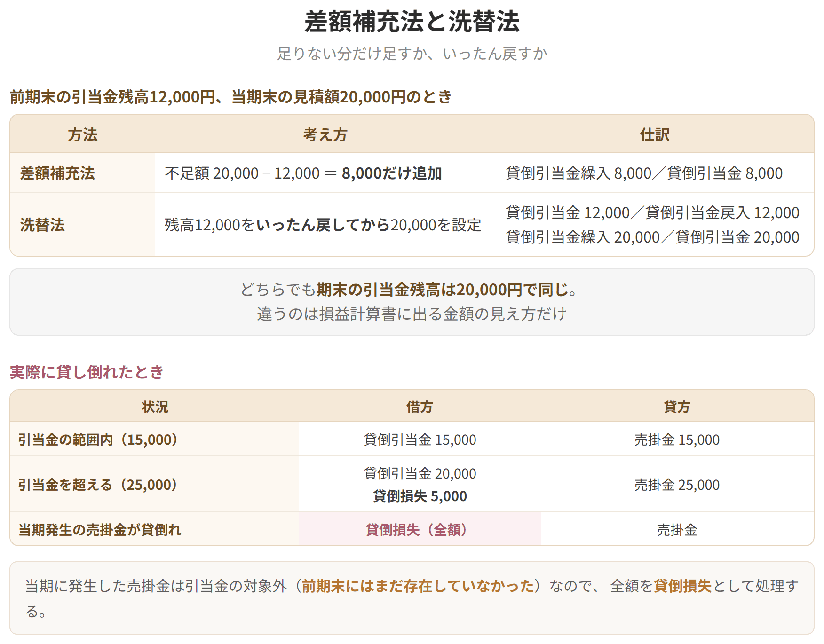The height and width of the screenshot is (644, 824).
Task: Click 貸倒引当金繰入 20,000／貸倒引当金 20,000 entry
Action: tap(653, 237)
